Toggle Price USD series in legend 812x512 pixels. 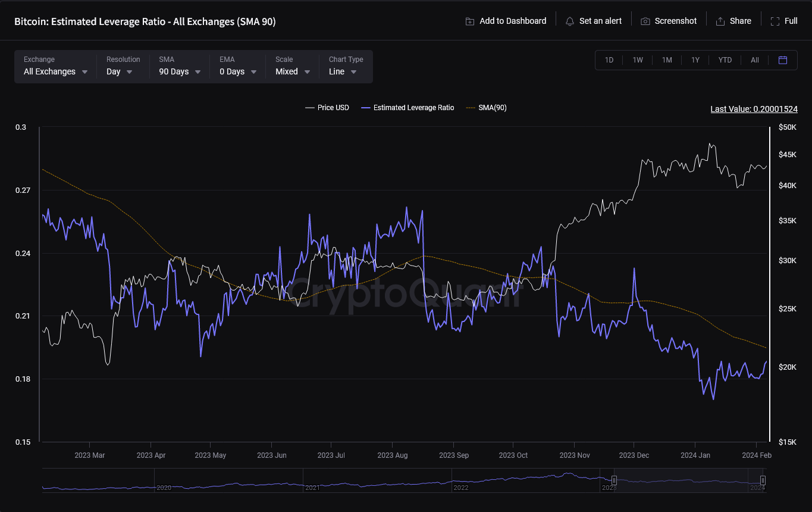point(327,108)
